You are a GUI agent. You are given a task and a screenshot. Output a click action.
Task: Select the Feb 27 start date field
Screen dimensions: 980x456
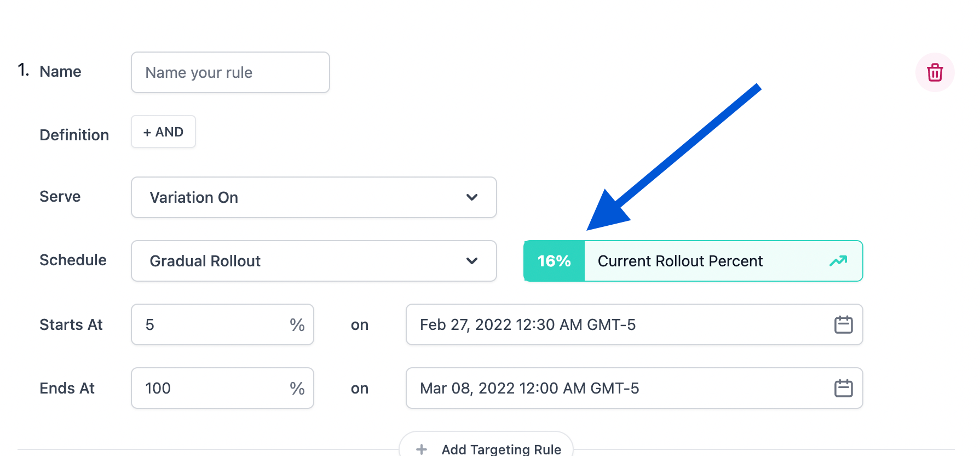(602, 324)
